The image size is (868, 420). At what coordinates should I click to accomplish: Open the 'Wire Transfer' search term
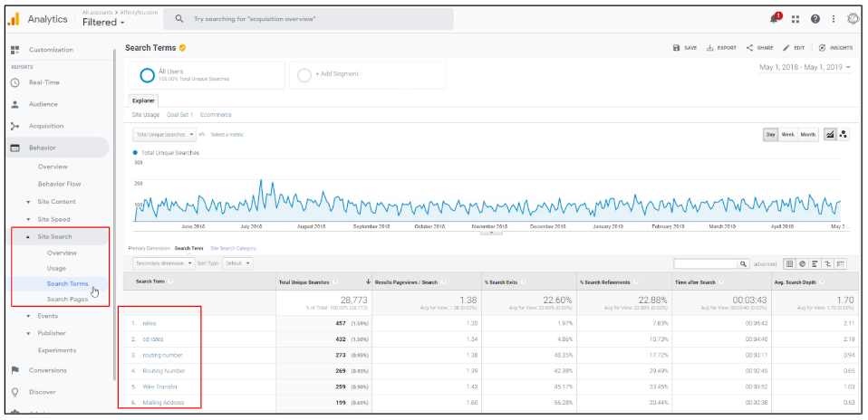pyautogui.click(x=160, y=387)
